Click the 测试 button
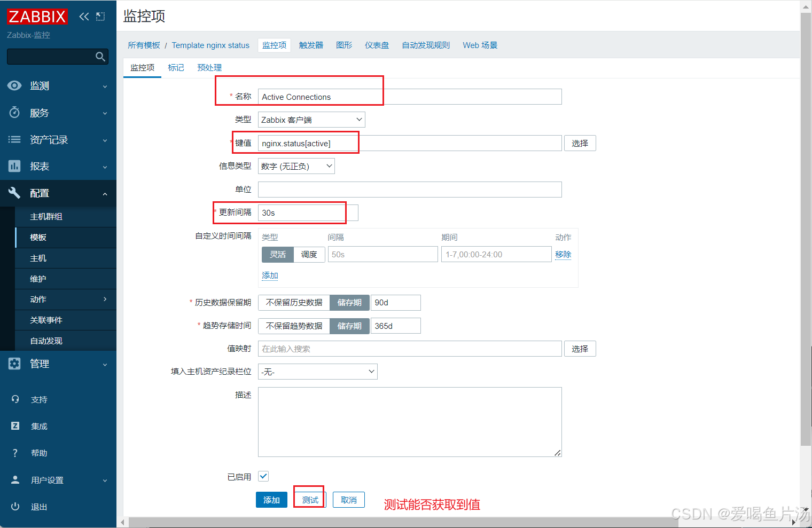Viewport: 812px width, 528px height. pos(310,500)
